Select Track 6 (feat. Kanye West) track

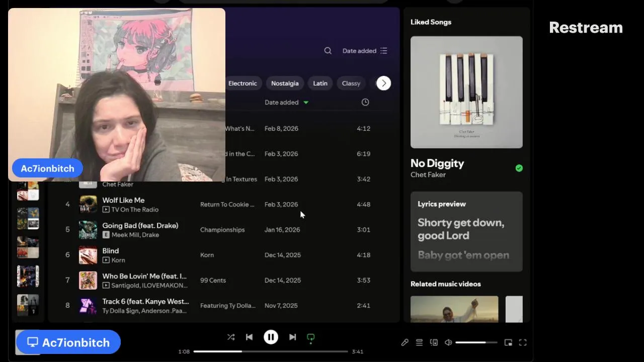point(145,301)
